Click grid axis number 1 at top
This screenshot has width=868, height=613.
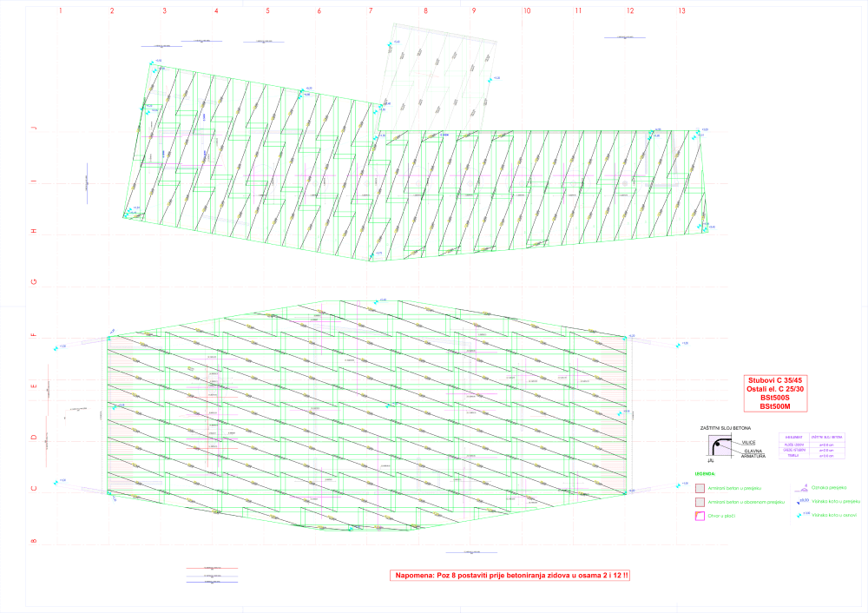point(60,11)
